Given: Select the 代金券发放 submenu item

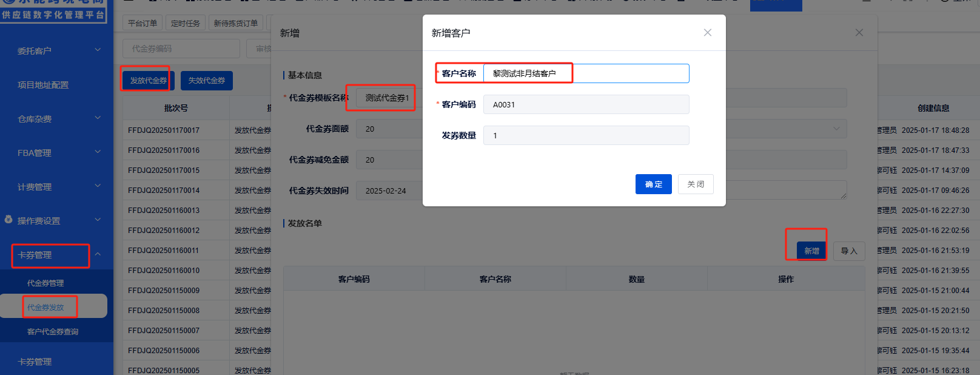Looking at the screenshot, I should (x=45, y=307).
